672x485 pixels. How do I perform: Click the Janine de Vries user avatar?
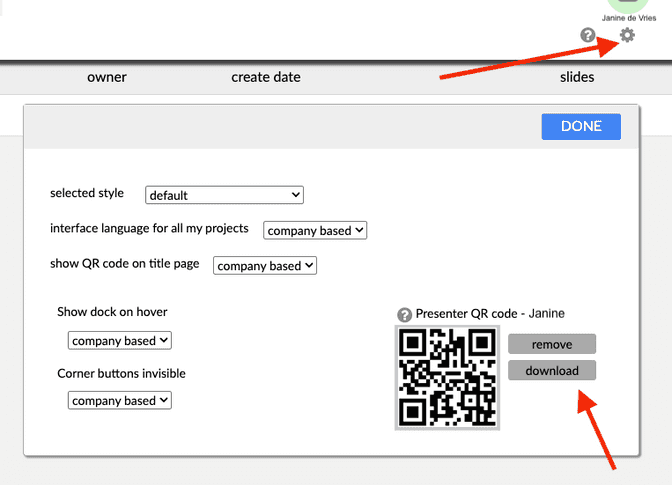point(629,5)
